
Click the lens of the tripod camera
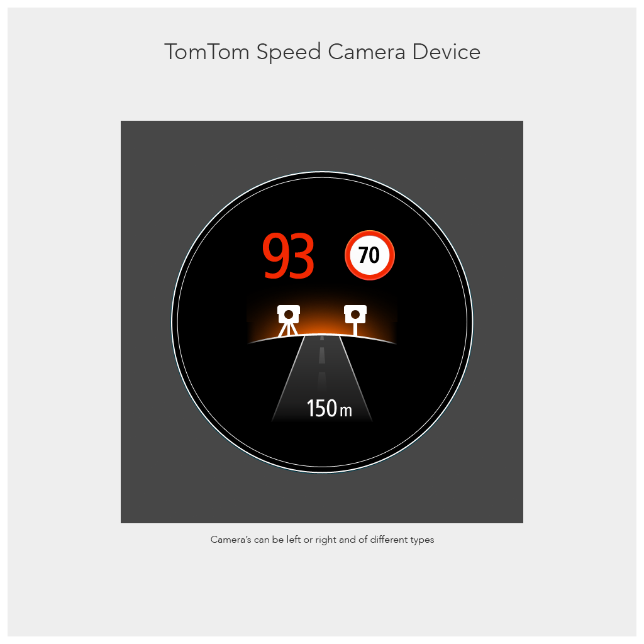coord(289,314)
